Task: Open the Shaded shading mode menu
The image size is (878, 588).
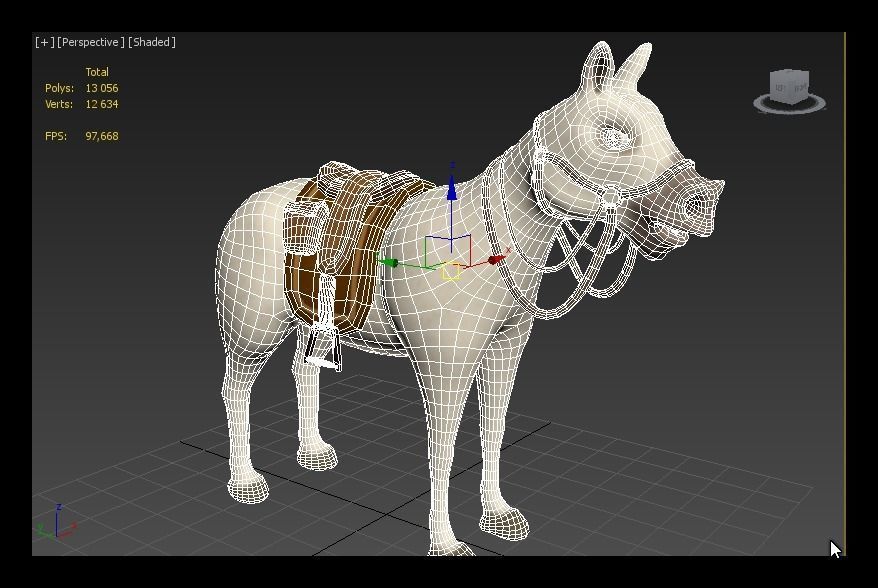Action: pos(152,42)
